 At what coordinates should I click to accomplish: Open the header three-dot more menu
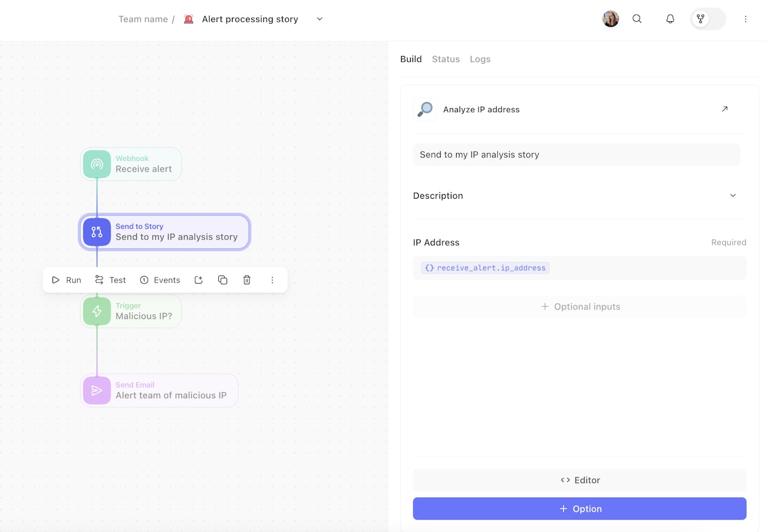pos(745,19)
